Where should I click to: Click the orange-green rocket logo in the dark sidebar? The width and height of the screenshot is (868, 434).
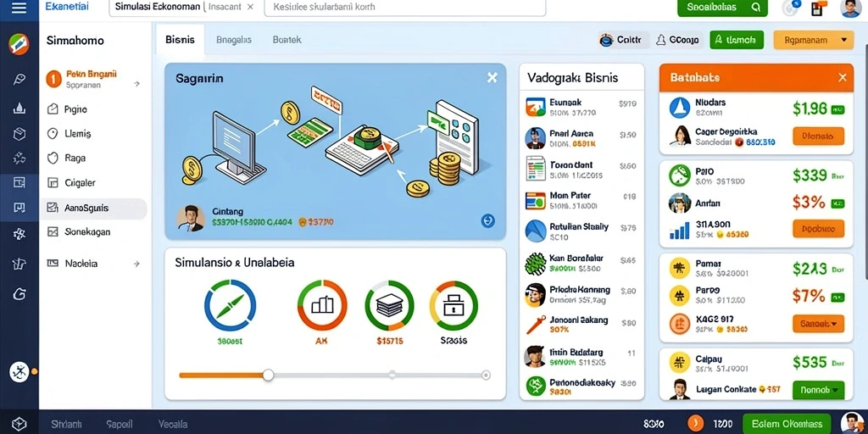click(19, 44)
